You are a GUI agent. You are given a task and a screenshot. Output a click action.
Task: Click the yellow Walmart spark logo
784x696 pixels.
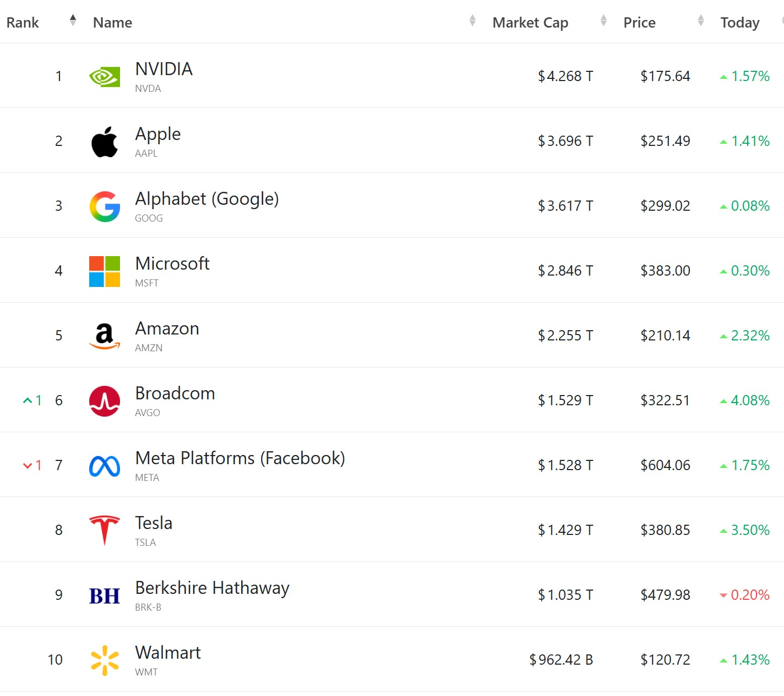pyautogui.click(x=104, y=660)
